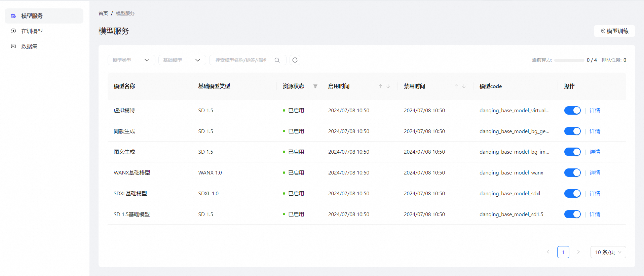The height and width of the screenshot is (276, 644).
Task: Open 数据集 in the sidebar
Action: click(x=44, y=46)
